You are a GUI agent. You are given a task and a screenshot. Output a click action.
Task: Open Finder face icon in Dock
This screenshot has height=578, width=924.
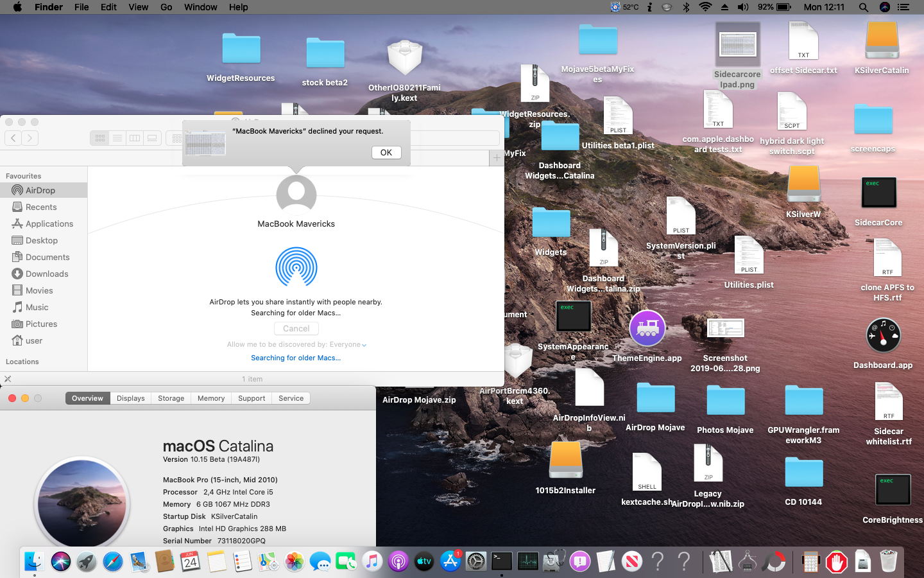click(35, 561)
